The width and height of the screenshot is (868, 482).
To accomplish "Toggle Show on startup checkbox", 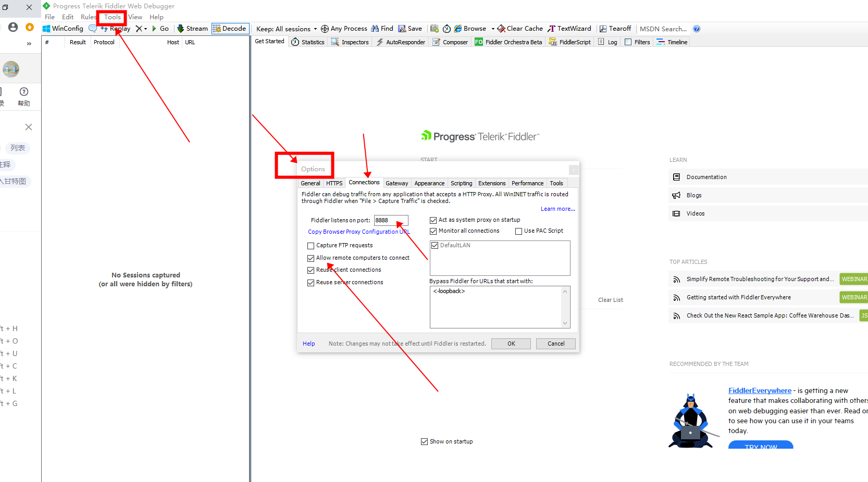I will coord(424,441).
